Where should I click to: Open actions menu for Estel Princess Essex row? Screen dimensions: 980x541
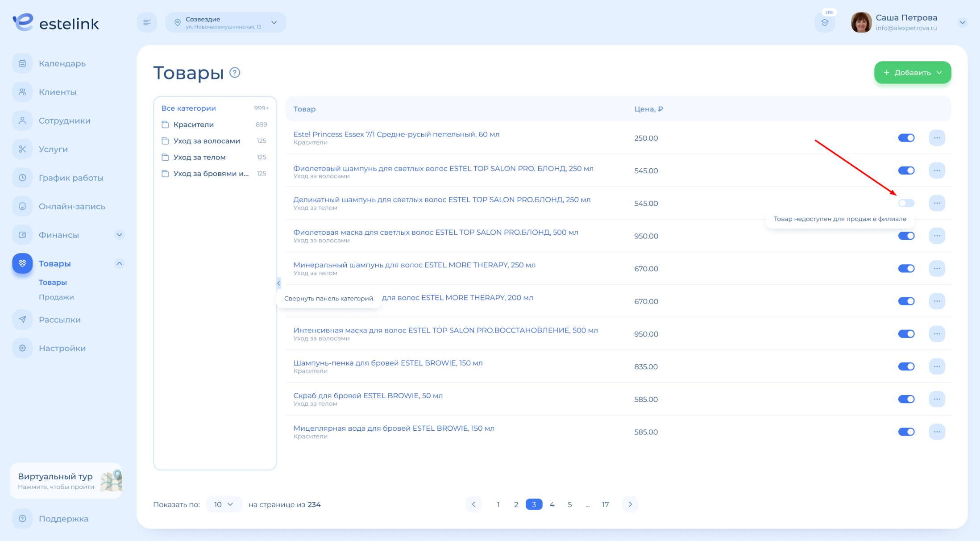[937, 138]
